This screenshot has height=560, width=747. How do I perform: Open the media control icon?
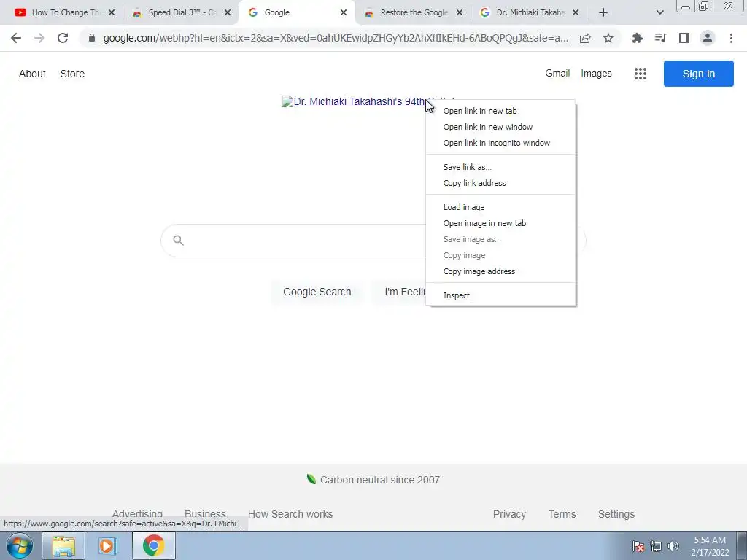click(660, 38)
